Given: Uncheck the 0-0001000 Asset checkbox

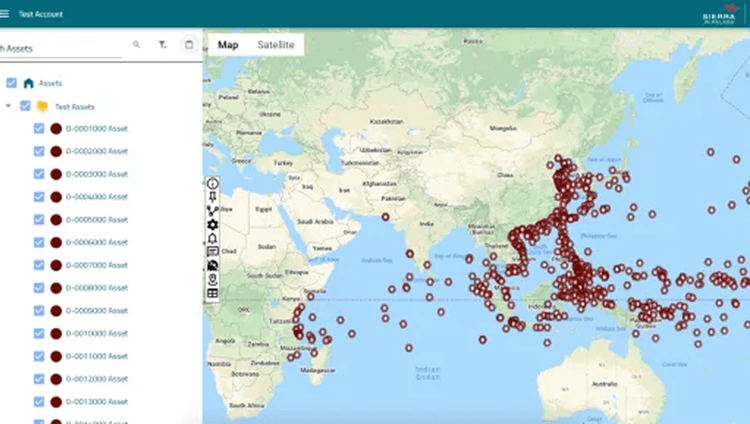Looking at the screenshot, I should point(39,128).
